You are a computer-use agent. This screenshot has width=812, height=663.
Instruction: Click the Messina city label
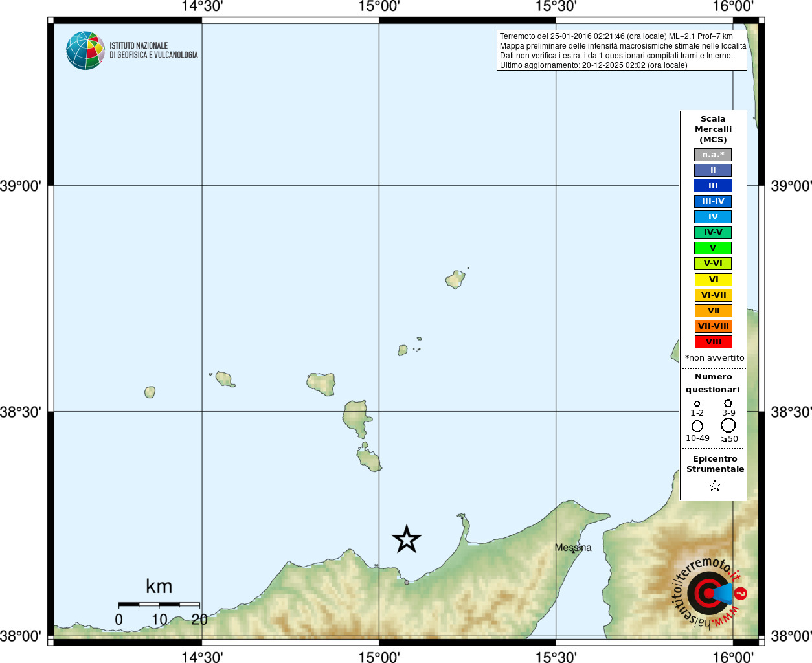tap(573, 548)
